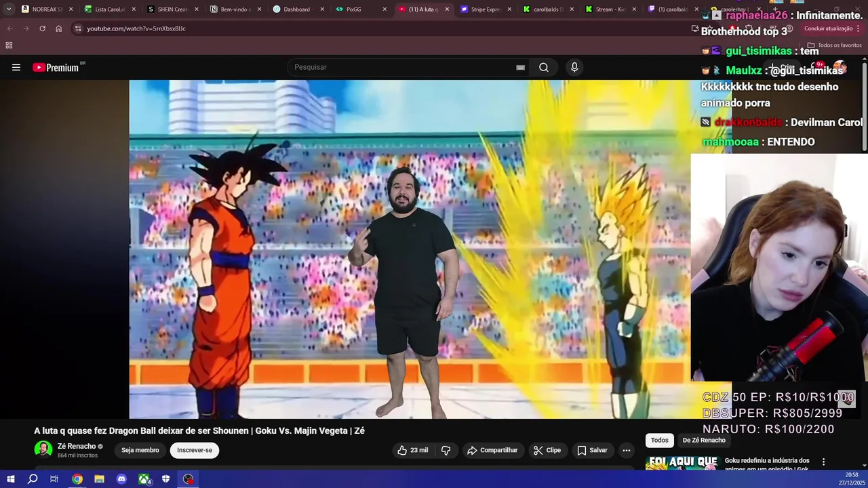The height and width of the screenshot is (488, 868).
Task: View site information icon in address bar
Action: (x=78, y=28)
